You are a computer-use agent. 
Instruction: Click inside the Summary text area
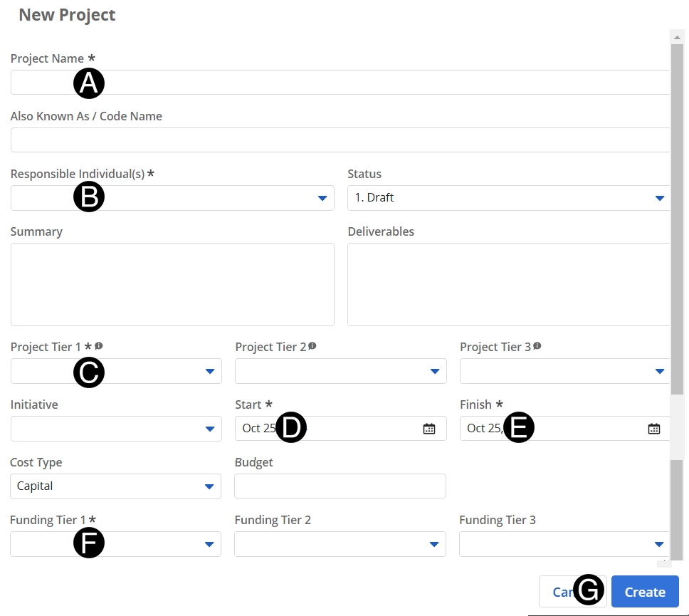point(172,284)
